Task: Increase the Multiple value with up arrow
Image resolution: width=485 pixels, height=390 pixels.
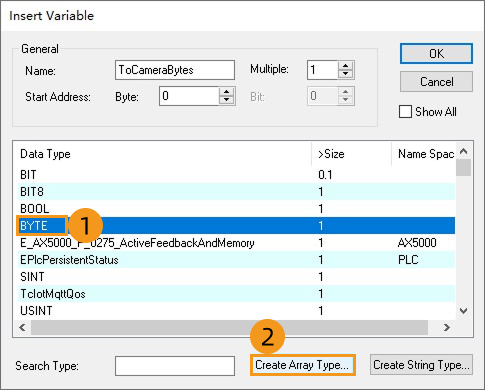Action: point(346,66)
